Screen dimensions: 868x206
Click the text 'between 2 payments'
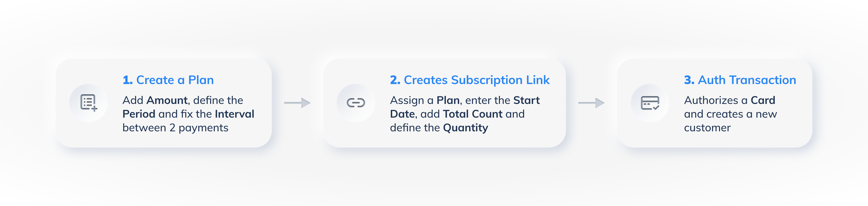(176, 128)
